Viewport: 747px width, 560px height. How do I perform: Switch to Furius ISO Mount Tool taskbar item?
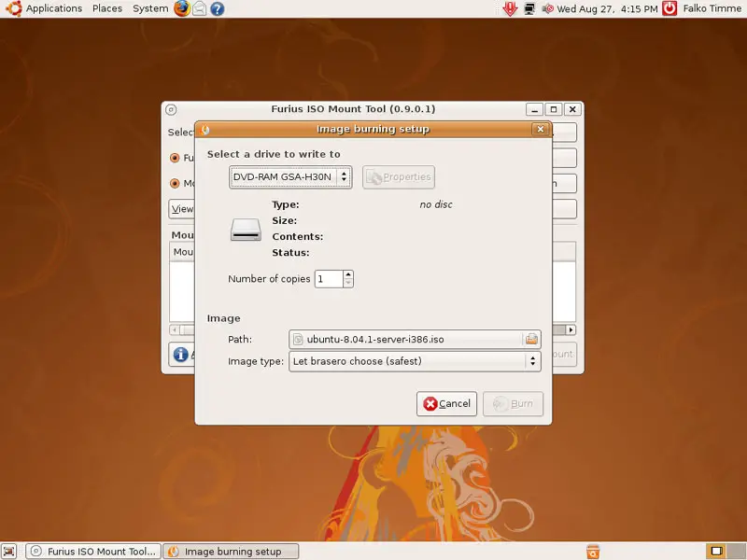(93, 551)
